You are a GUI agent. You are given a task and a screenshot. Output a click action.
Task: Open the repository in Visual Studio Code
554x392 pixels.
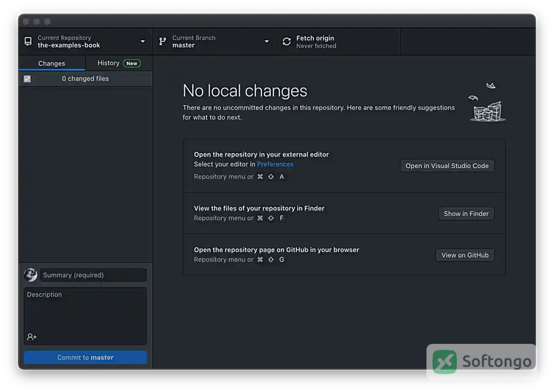pos(447,166)
